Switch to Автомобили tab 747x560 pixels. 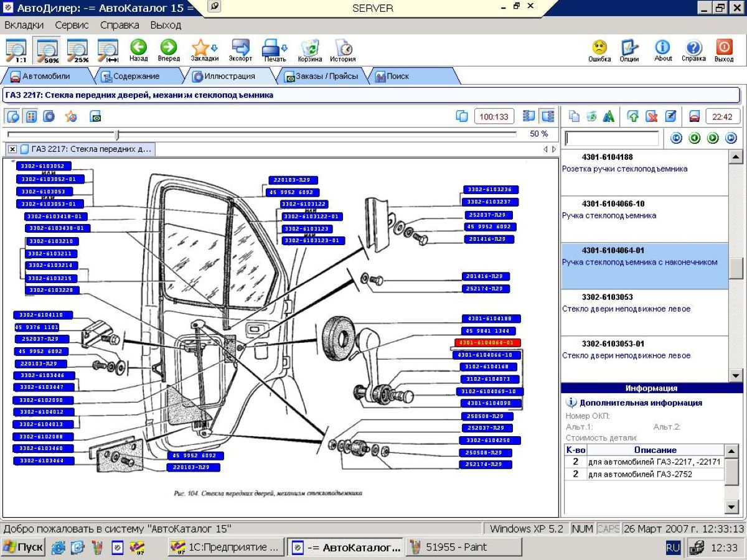point(46,76)
